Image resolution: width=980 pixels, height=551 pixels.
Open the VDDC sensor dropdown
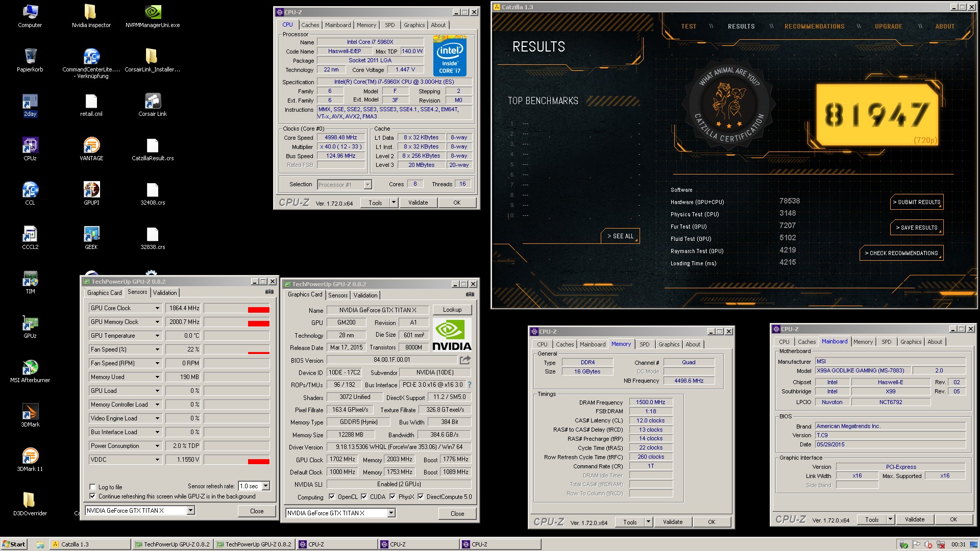click(157, 460)
